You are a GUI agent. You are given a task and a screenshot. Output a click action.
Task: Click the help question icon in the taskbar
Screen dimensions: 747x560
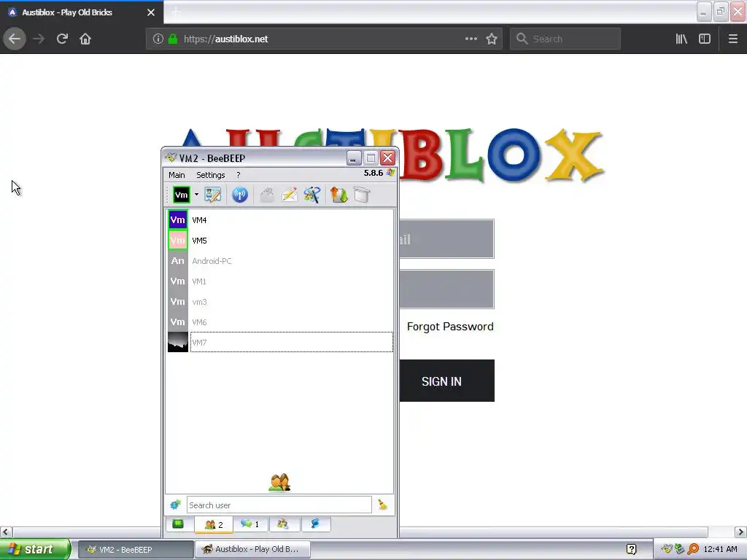[631, 549]
